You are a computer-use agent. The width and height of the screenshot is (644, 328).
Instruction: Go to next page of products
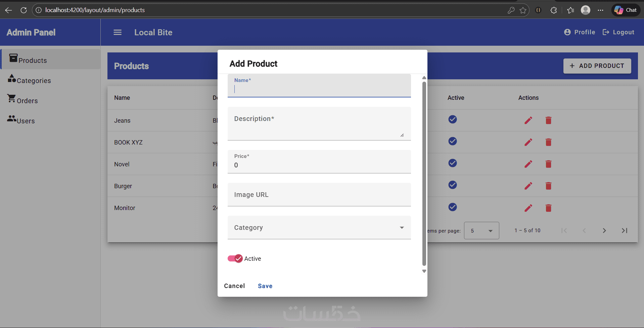coord(604,231)
